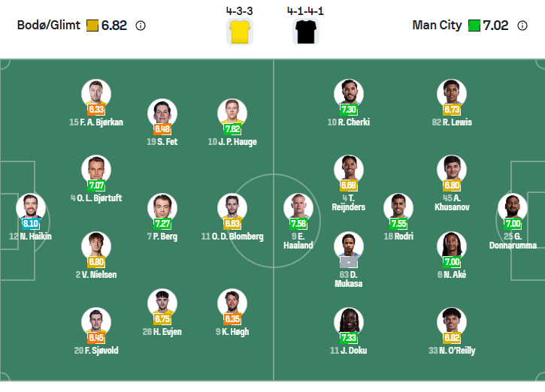Click N. Haikin's goalkeeper avatar
The height and width of the screenshot is (392, 545).
(31, 208)
